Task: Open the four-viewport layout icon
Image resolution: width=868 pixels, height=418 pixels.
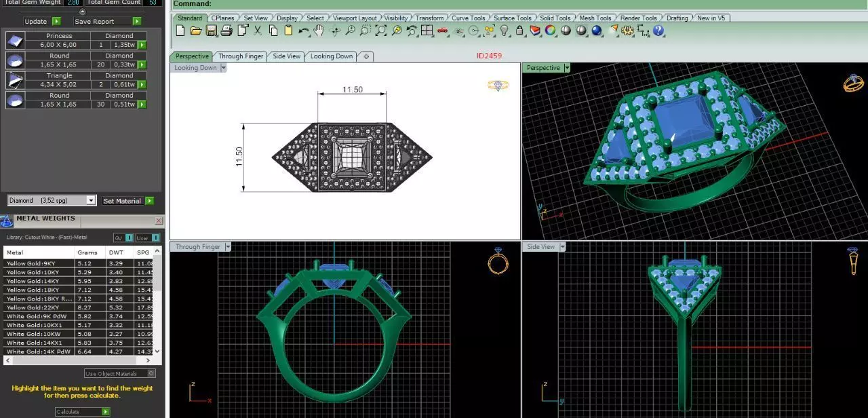Action: (x=427, y=31)
